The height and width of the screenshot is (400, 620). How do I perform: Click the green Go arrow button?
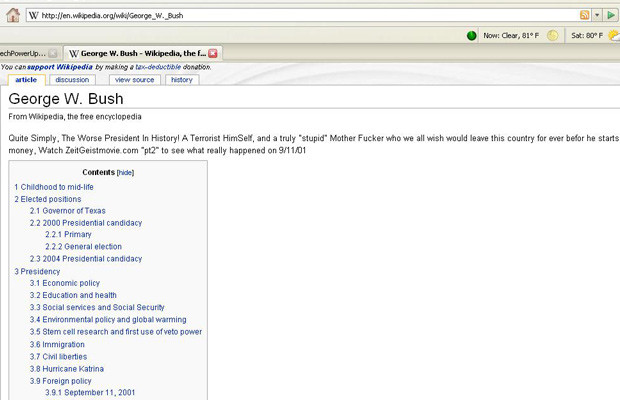tap(611, 15)
